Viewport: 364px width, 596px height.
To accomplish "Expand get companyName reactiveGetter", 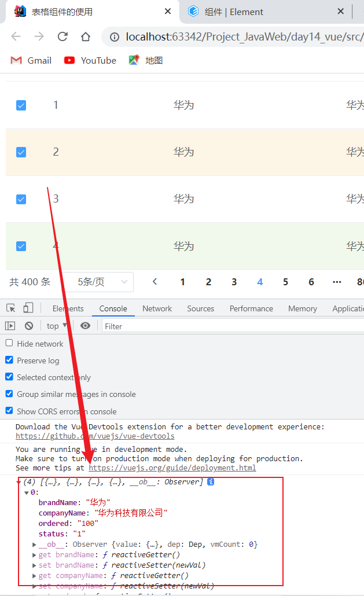I will (x=34, y=576).
